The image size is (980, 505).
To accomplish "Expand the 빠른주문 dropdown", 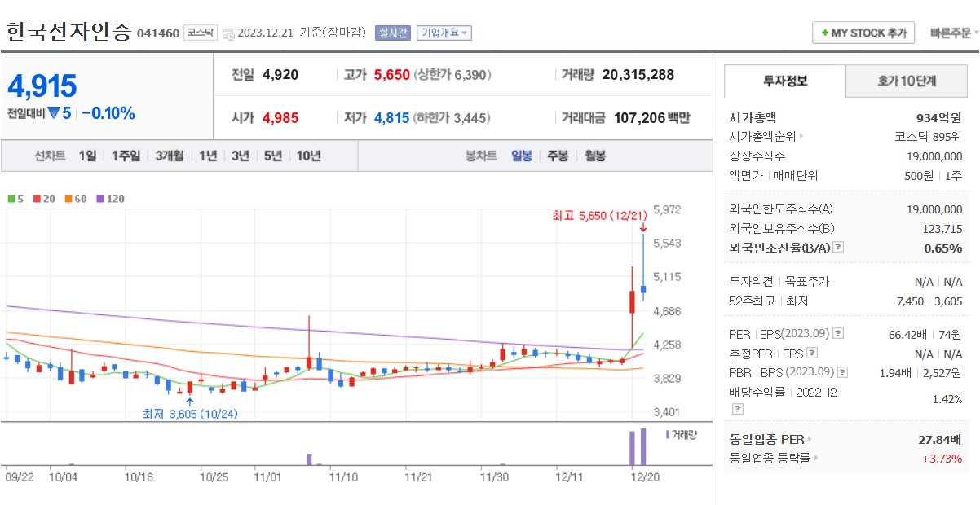I will tap(954, 33).
